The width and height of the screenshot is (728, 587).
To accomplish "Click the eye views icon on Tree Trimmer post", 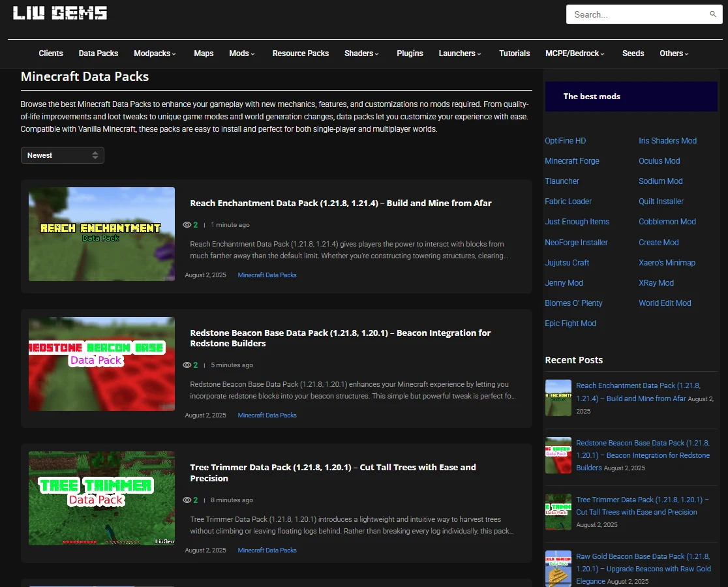I will pyautogui.click(x=187, y=500).
